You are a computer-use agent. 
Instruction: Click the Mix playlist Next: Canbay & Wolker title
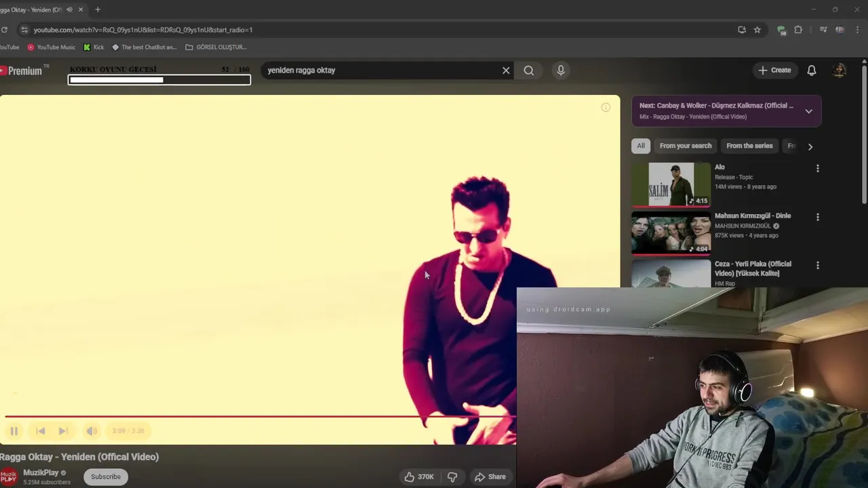716,106
